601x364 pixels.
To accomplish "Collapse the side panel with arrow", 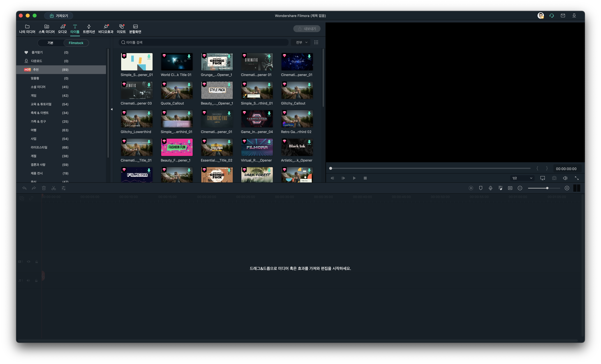I will (112, 109).
